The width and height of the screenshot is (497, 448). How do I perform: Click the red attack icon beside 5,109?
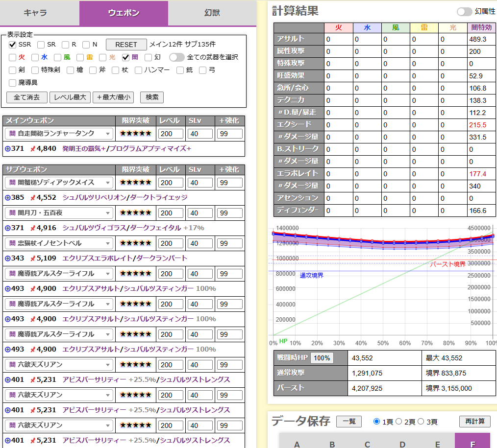point(33,259)
